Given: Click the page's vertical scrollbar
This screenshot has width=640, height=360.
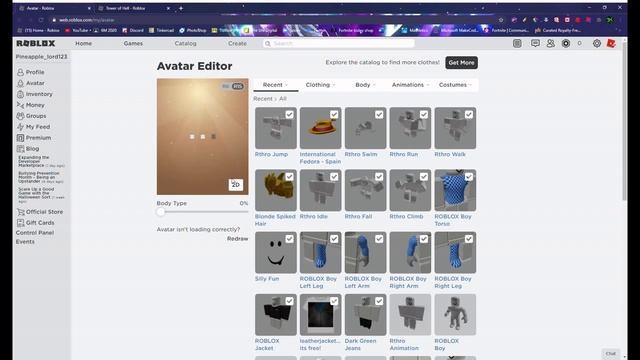Looking at the screenshot, I should pyautogui.click(x=624, y=122).
